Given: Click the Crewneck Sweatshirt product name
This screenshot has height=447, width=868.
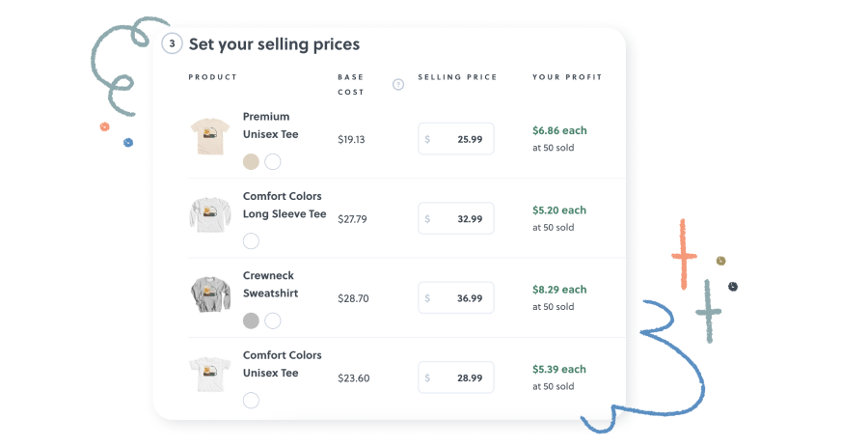Looking at the screenshot, I should tap(271, 284).
